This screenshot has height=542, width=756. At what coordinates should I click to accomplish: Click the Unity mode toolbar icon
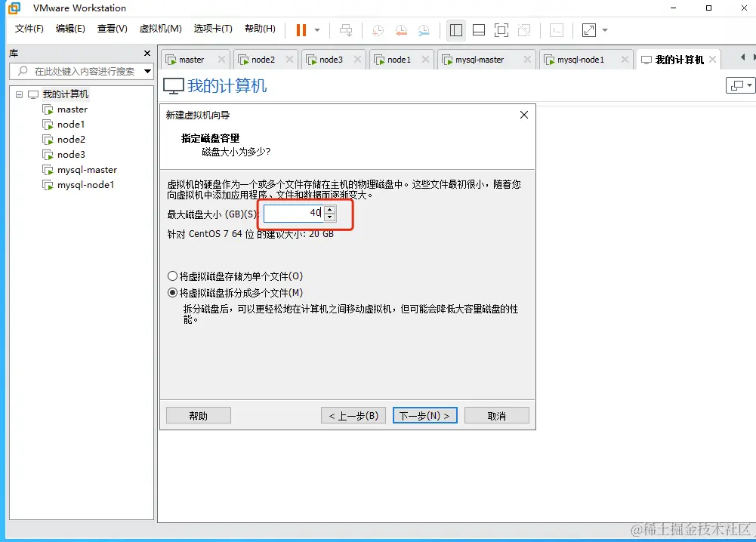click(524, 30)
